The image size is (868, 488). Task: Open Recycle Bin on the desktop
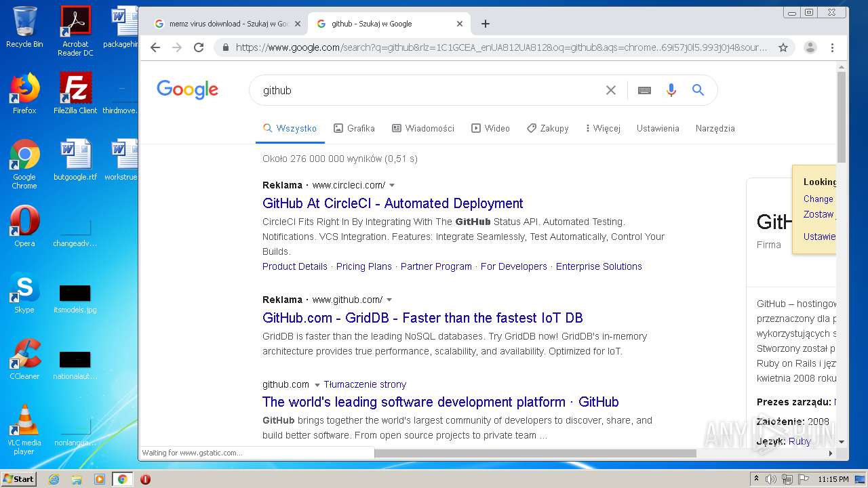pos(24,27)
